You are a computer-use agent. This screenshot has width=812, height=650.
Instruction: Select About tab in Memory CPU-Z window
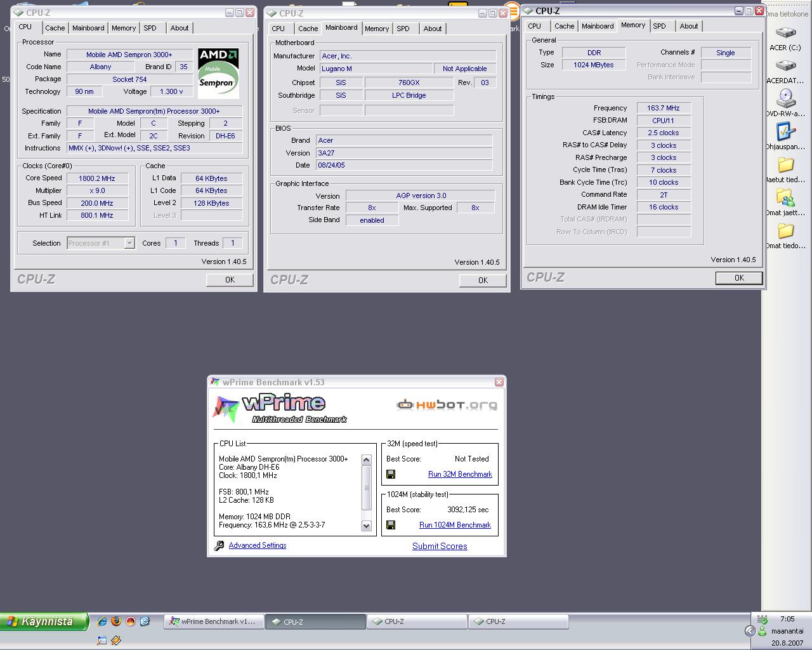pos(689,26)
